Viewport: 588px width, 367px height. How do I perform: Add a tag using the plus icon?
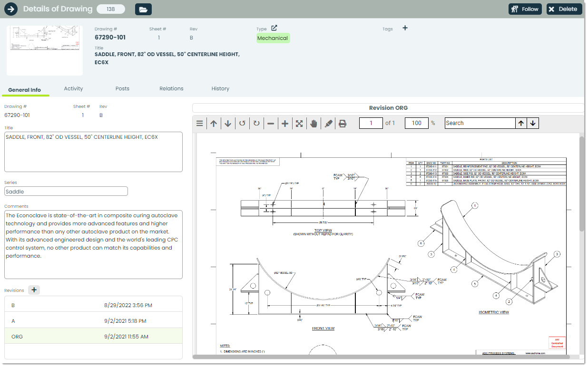coord(405,28)
